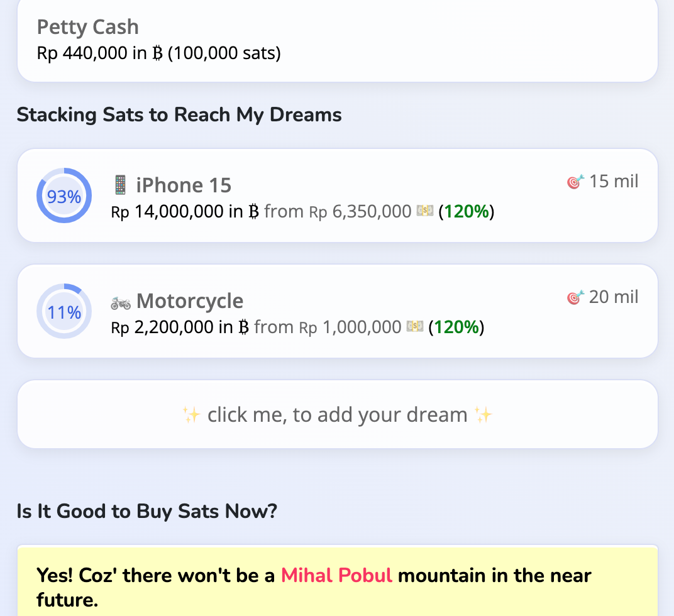
Task: Click the banknote icon in Motorcycle row
Action: point(415,327)
